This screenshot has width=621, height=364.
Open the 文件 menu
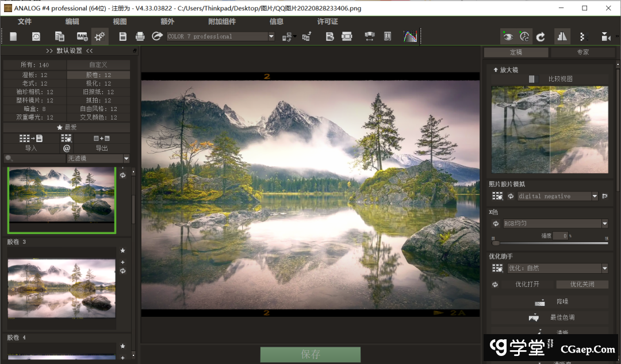[25, 21]
